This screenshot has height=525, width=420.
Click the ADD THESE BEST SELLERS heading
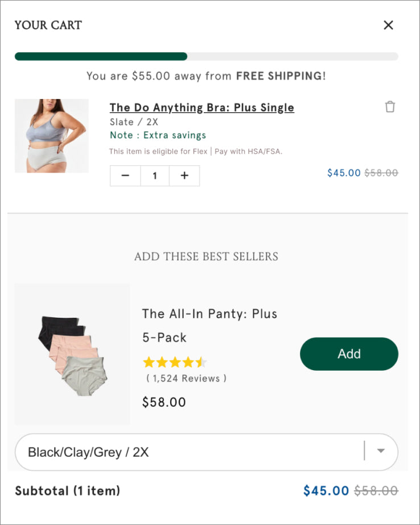tap(206, 256)
